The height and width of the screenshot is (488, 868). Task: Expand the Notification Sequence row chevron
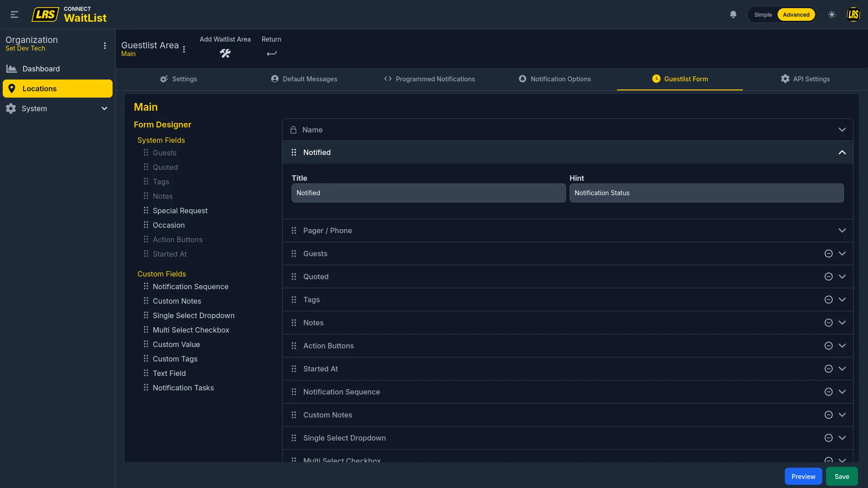coord(842,392)
